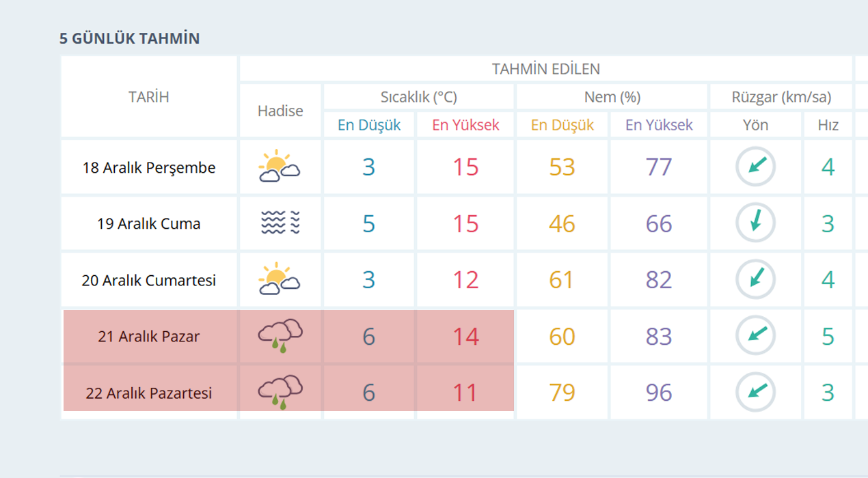The image size is (868, 478).
Task: Click the wind direction arrow for 19 Aralık Cuma
Action: (755, 223)
